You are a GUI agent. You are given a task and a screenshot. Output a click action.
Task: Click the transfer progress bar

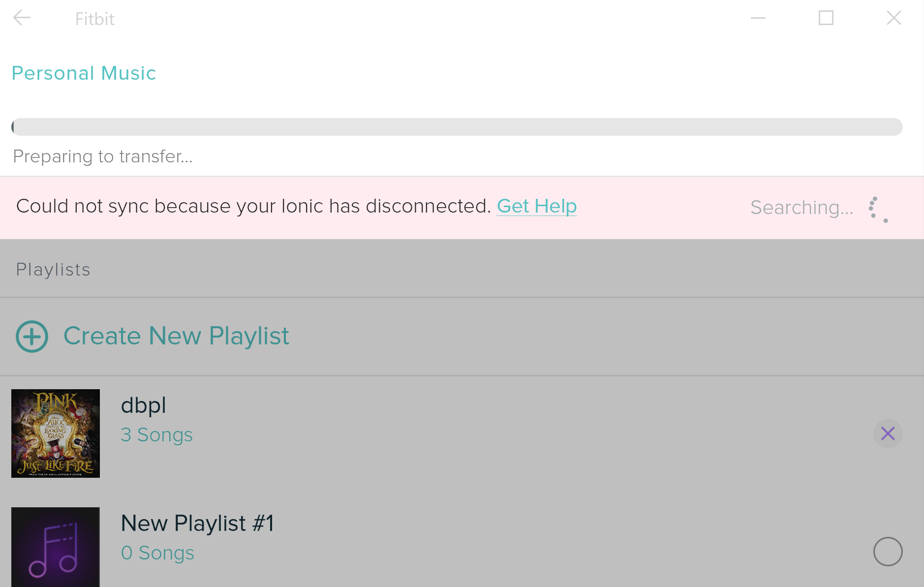point(457,127)
